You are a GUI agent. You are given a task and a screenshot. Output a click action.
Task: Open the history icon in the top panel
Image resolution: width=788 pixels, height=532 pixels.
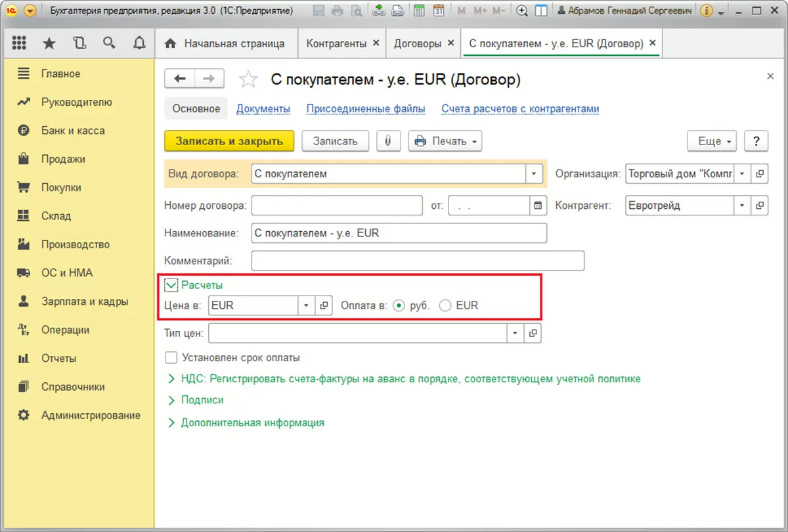pos(79,43)
